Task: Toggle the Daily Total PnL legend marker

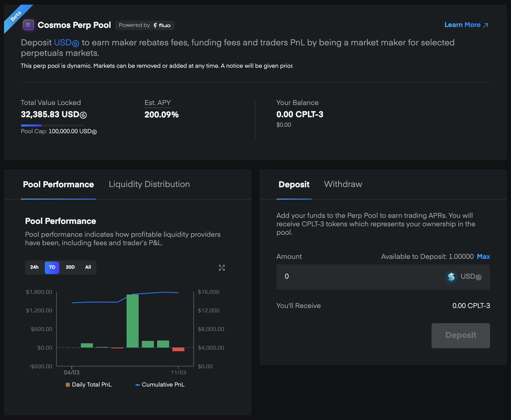Action: tap(68, 385)
